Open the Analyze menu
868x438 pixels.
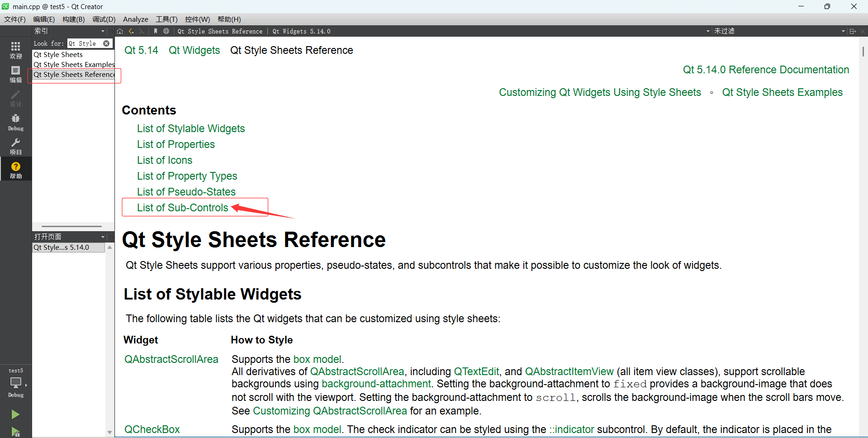[x=136, y=19]
